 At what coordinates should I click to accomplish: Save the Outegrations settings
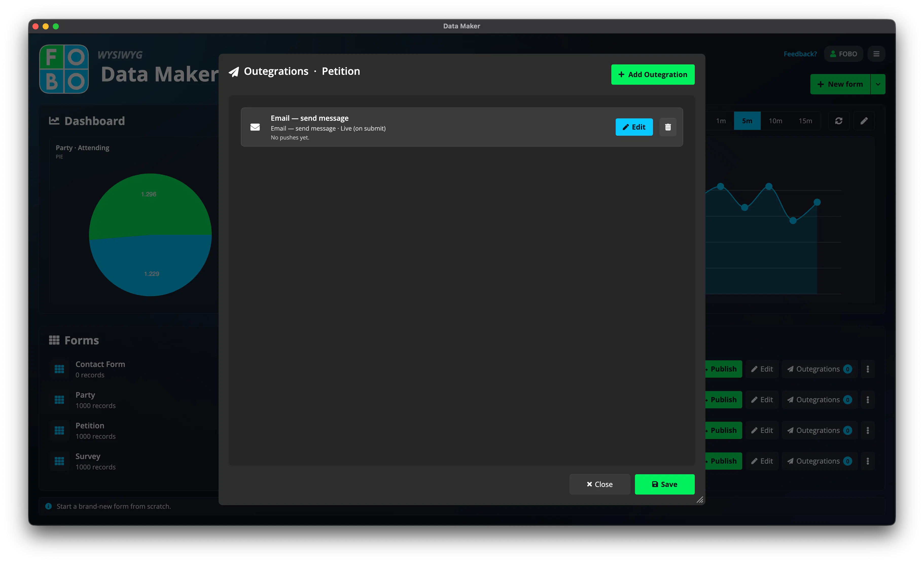point(665,484)
